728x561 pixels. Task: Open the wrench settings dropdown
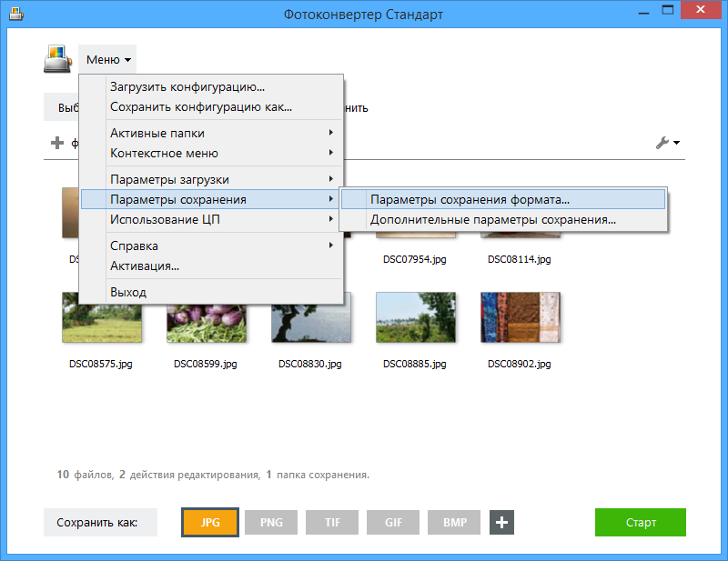coord(668,143)
